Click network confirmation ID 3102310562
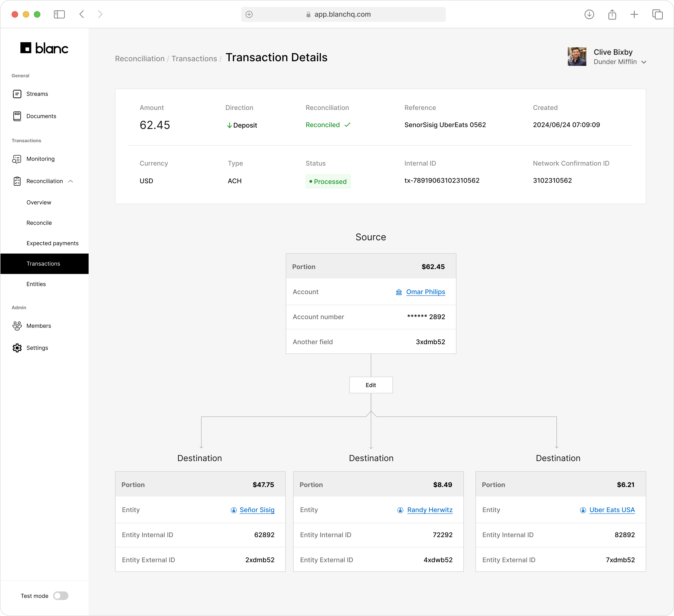The width and height of the screenshot is (674, 616). [552, 180]
